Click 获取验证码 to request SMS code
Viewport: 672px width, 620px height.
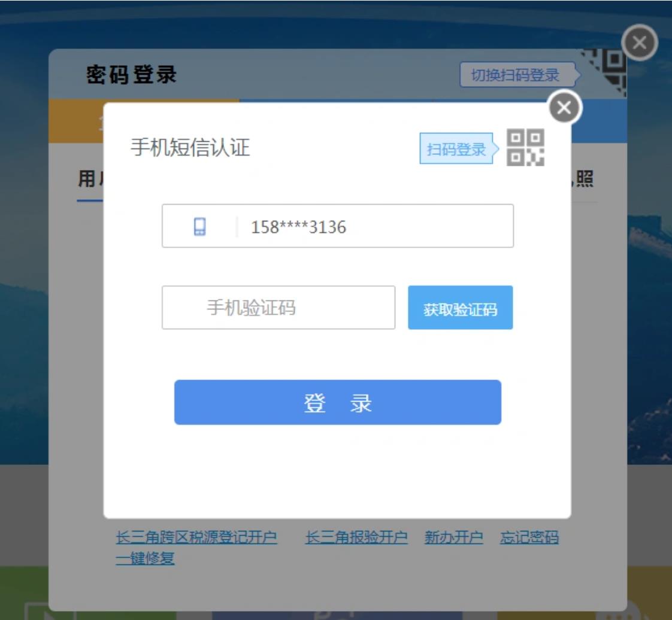pyautogui.click(x=461, y=308)
